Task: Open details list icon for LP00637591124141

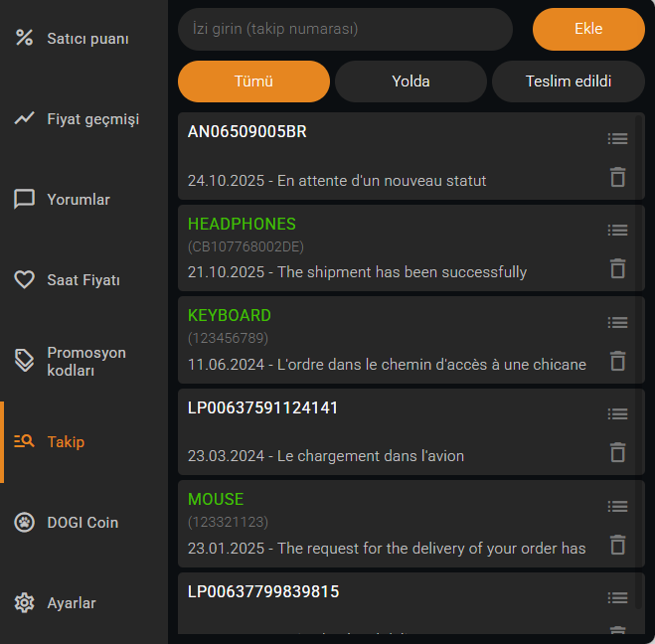Action: [x=617, y=413]
